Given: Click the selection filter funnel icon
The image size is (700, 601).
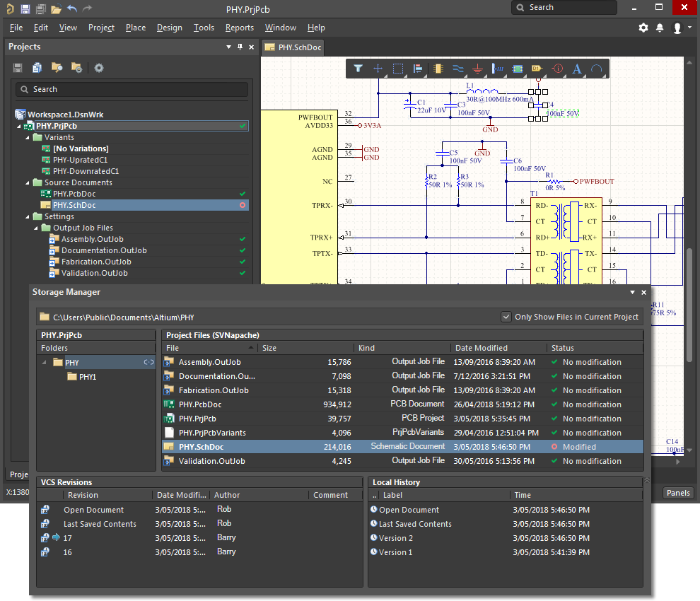Looking at the screenshot, I should (358, 69).
